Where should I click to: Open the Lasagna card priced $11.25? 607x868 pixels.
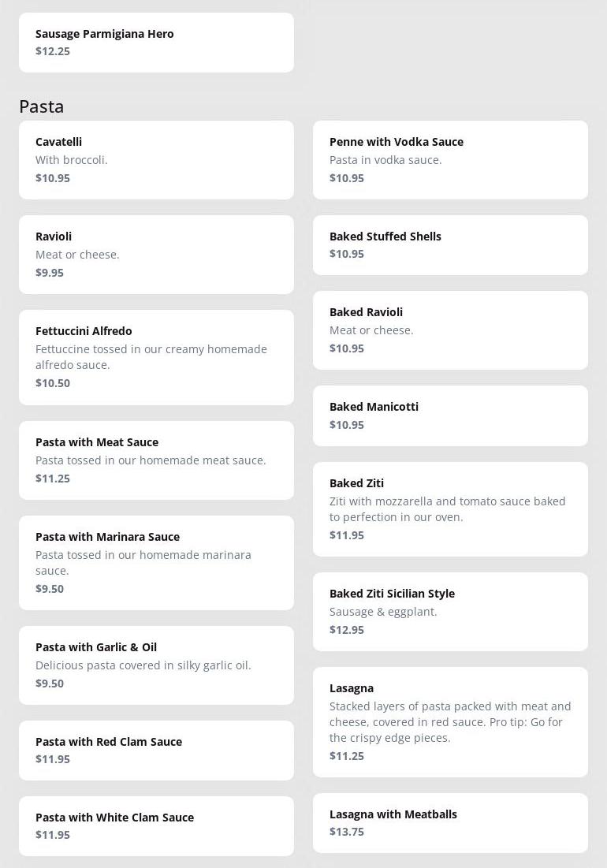coord(450,722)
